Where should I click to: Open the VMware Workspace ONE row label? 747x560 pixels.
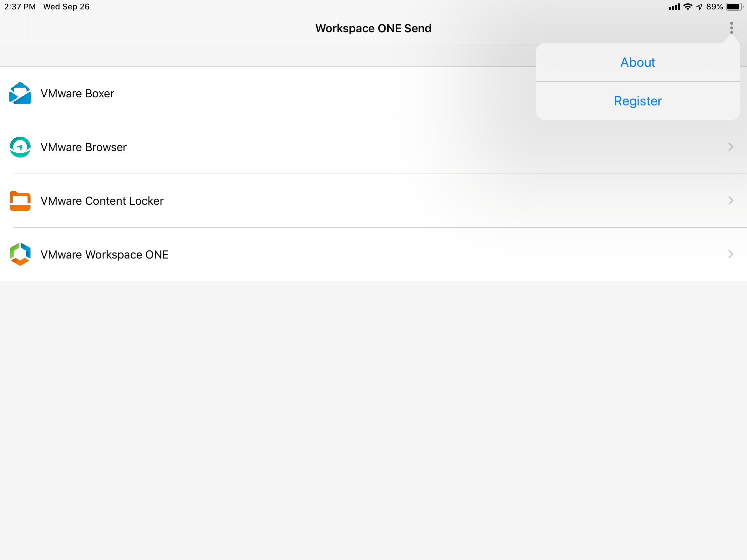[x=104, y=254]
